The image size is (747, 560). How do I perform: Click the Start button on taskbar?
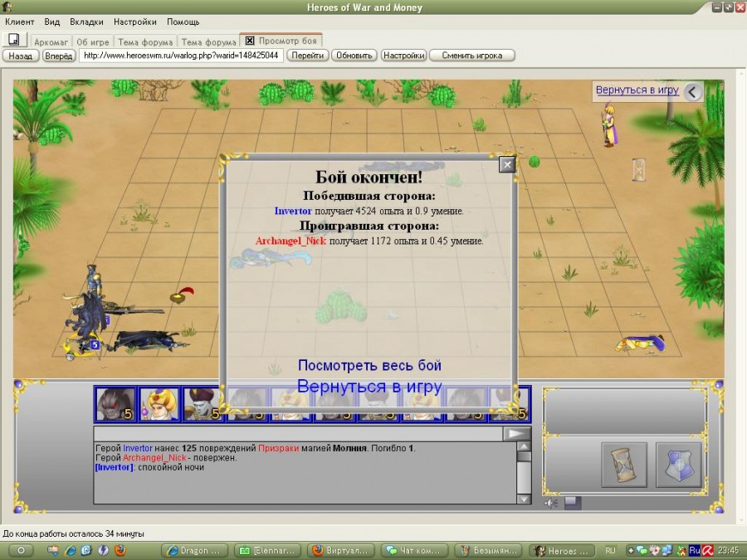20,551
